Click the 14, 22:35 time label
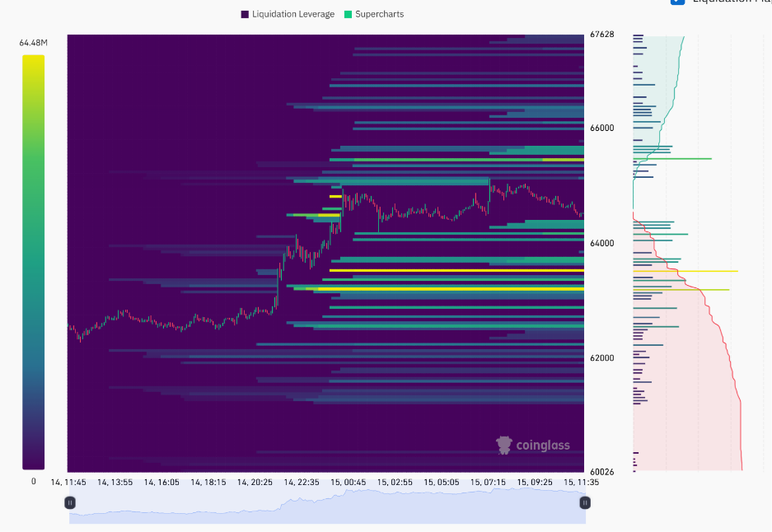This screenshot has width=772, height=532. [302, 483]
